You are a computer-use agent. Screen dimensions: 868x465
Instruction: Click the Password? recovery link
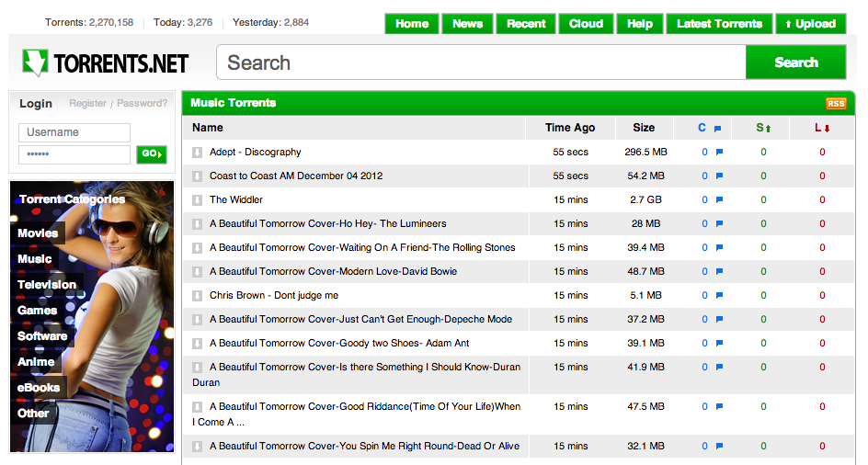click(x=142, y=104)
